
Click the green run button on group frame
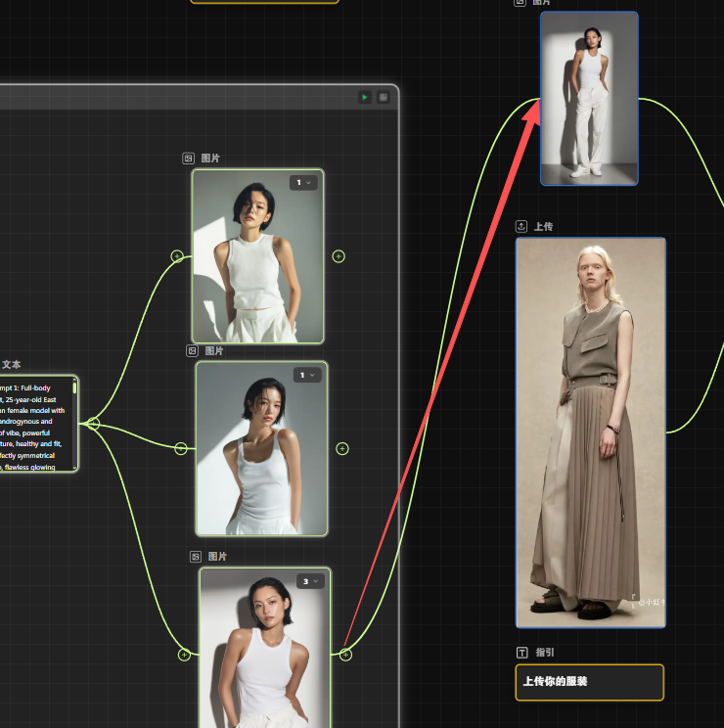click(x=364, y=97)
